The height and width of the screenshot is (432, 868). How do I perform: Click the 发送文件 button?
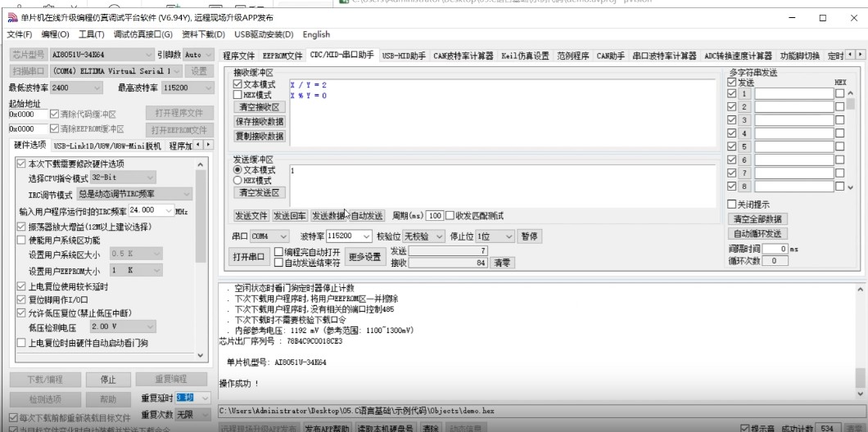pyautogui.click(x=251, y=216)
